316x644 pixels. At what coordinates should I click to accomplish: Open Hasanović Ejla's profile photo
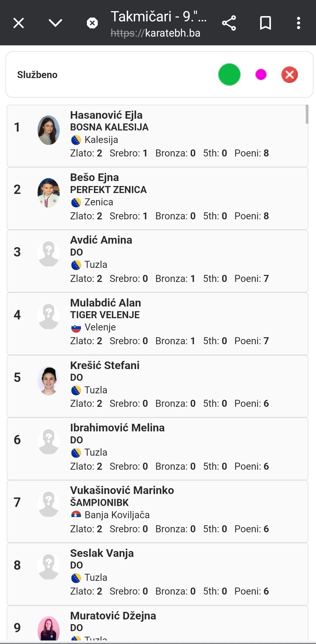[x=49, y=130]
